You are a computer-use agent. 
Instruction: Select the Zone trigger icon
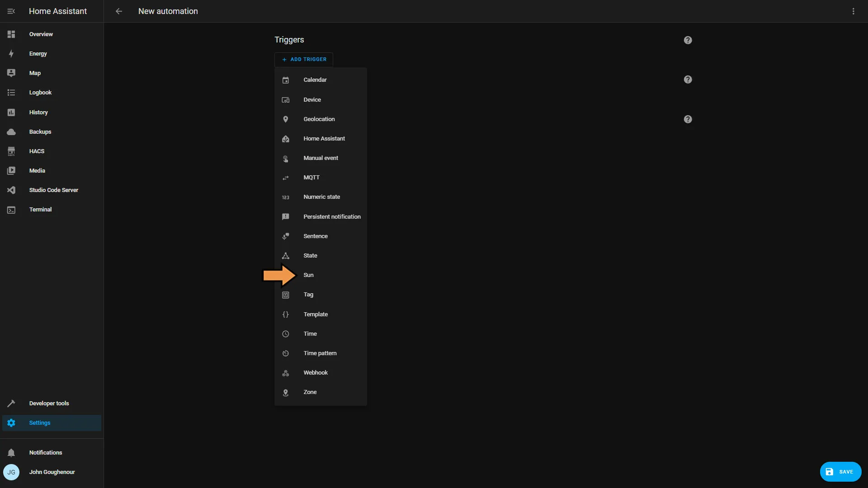click(x=285, y=392)
